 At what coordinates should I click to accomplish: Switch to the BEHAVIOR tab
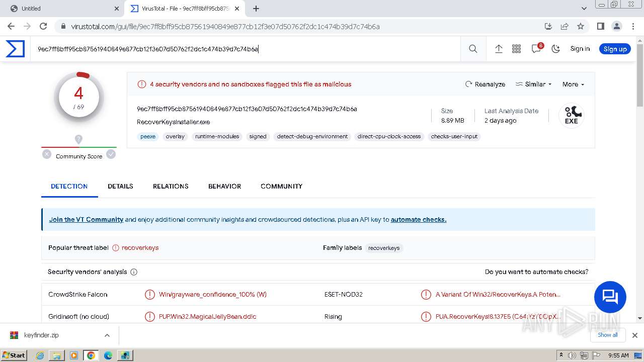[224, 186]
